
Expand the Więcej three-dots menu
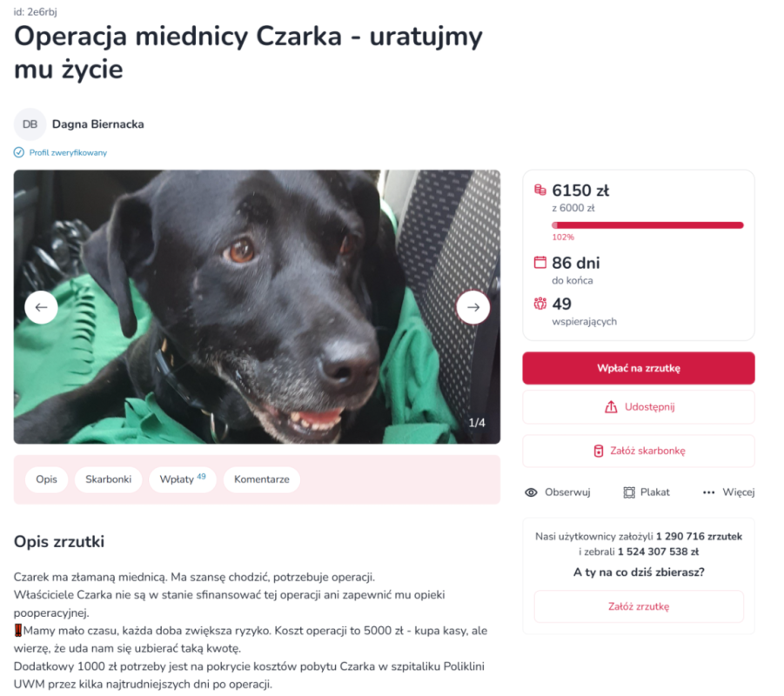tap(708, 492)
